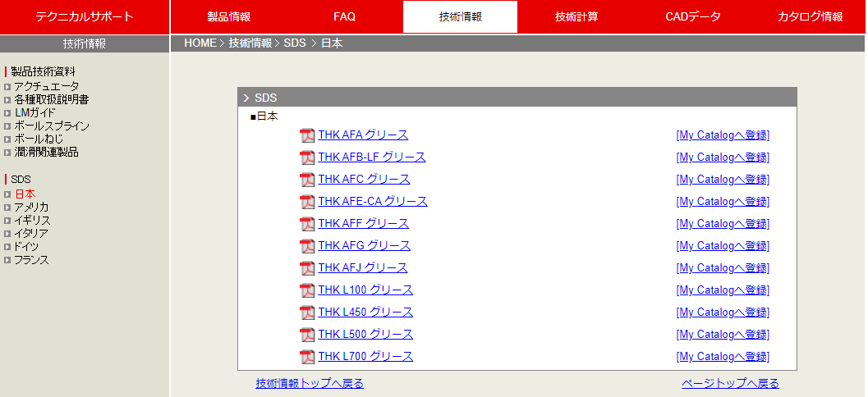868x397 pixels.
Task: Select the 技術情報 tab
Action: [460, 16]
